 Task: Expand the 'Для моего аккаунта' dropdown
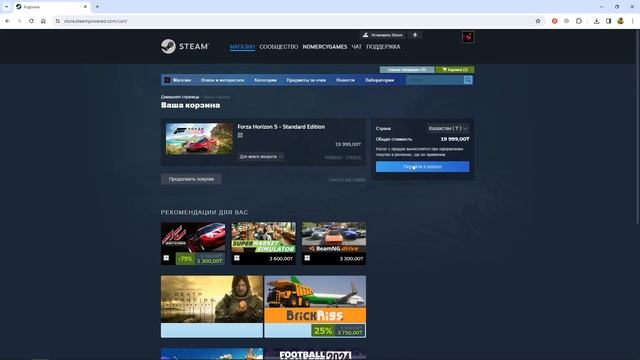(x=261, y=157)
